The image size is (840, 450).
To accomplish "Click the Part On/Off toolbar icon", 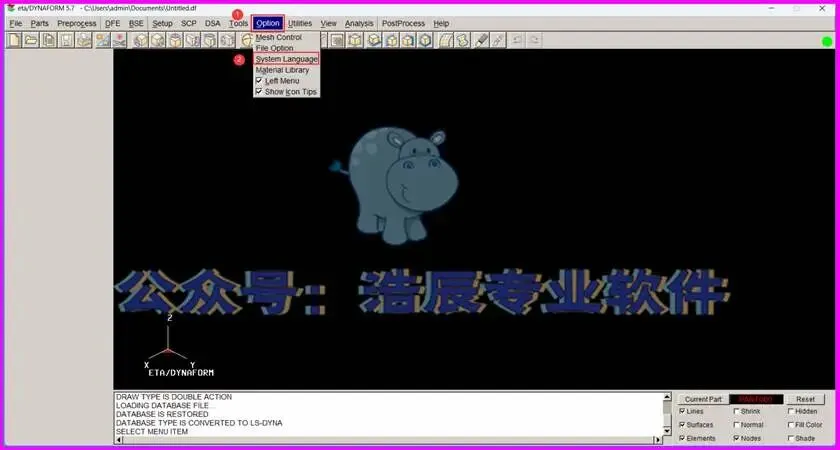I will click(x=102, y=40).
